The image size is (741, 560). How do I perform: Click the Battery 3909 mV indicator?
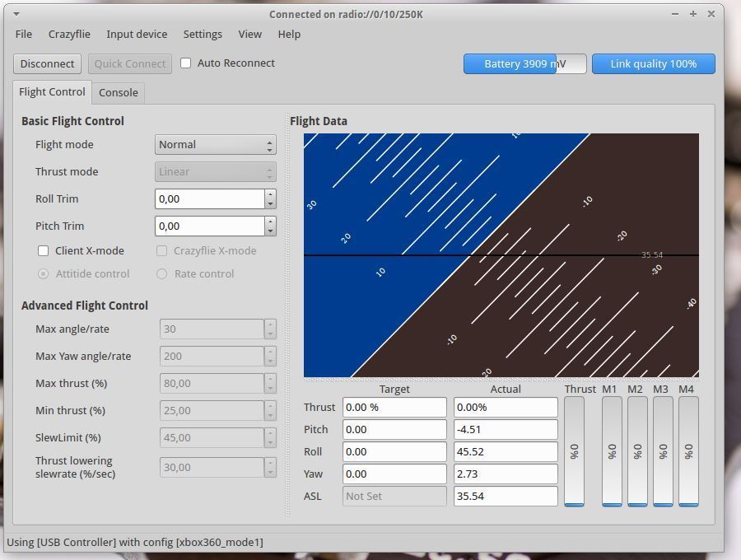(x=524, y=64)
